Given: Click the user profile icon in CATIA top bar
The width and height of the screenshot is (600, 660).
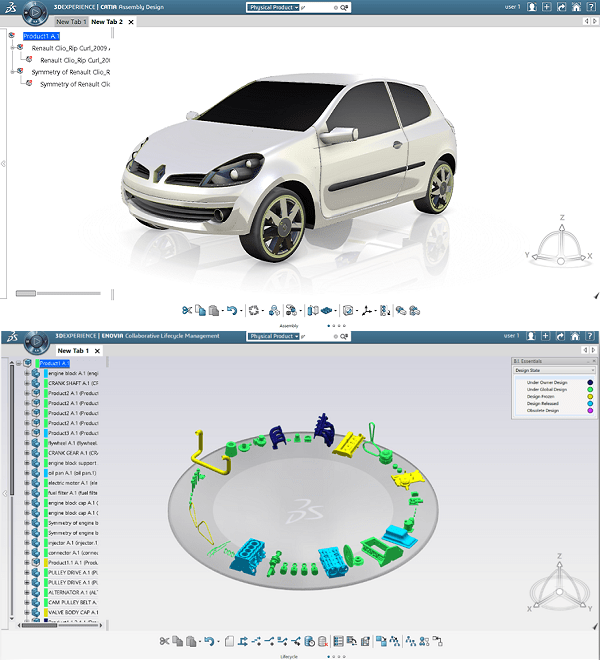Looking at the screenshot, I should tap(532, 7).
